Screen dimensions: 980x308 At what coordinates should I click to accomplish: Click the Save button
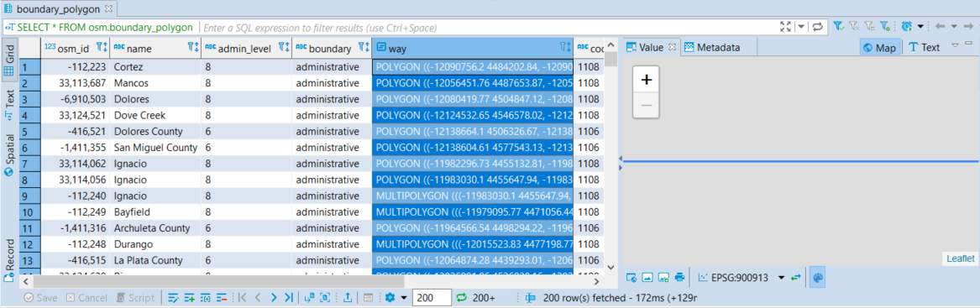click(x=40, y=298)
